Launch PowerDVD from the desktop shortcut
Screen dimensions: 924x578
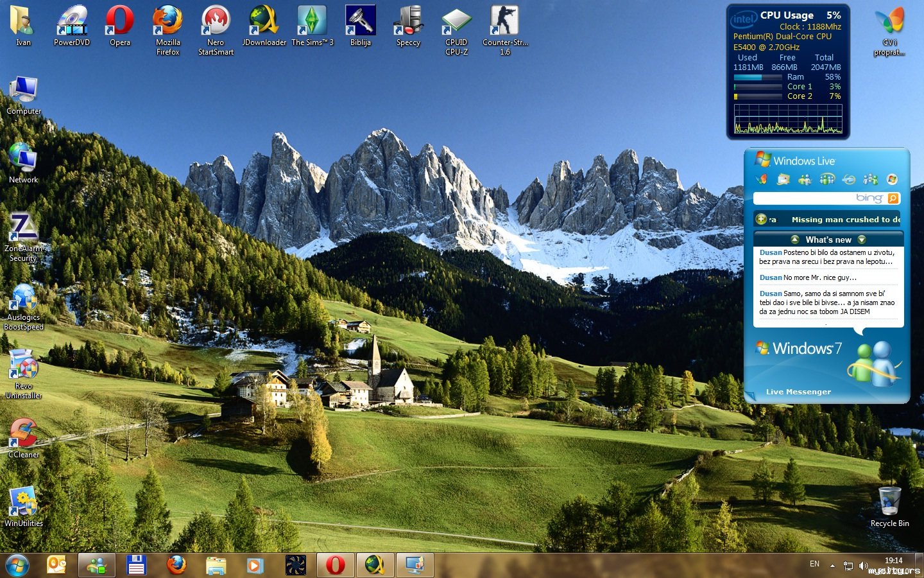(72, 26)
